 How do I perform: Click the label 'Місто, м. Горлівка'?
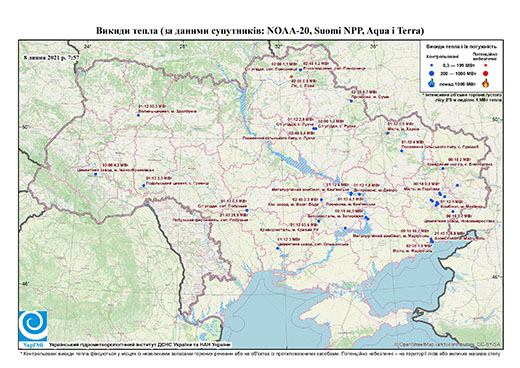pos(422,189)
